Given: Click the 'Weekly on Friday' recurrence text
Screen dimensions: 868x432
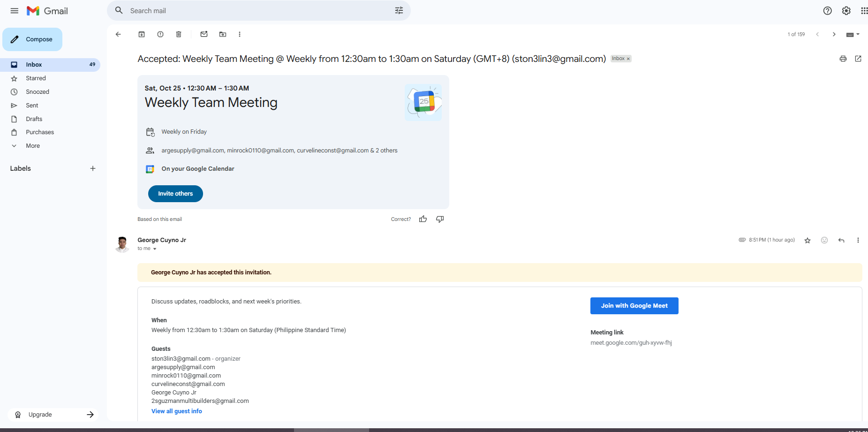Looking at the screenshot, I should point(184,132).
